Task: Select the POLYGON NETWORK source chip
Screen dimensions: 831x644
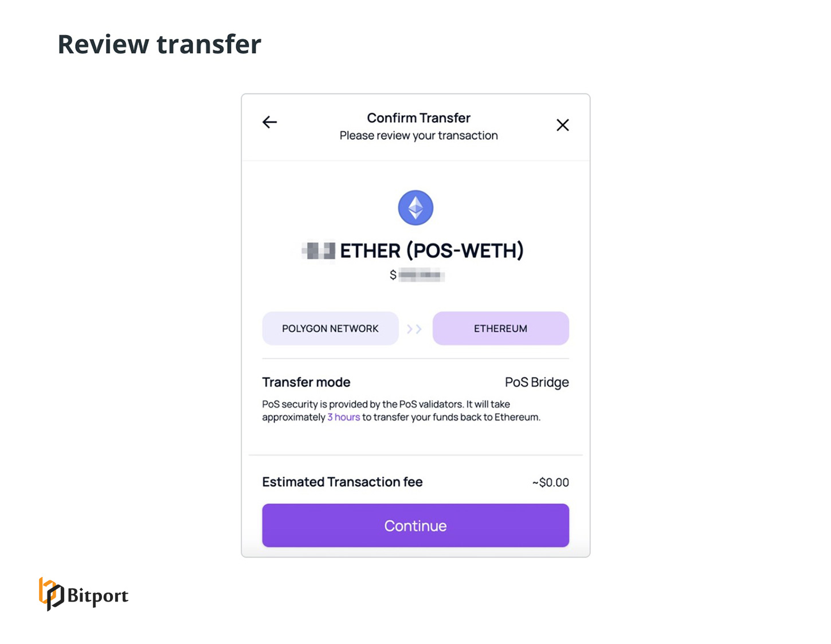Action: click(330, 328)
